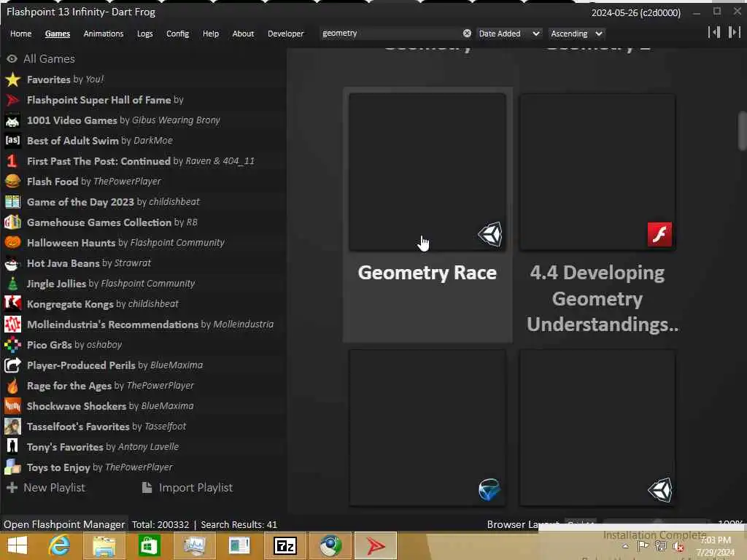The height and width of the screenshot is (560, 747).
Task: Click the game list vertical scrollbar
Action: [742, 131]
